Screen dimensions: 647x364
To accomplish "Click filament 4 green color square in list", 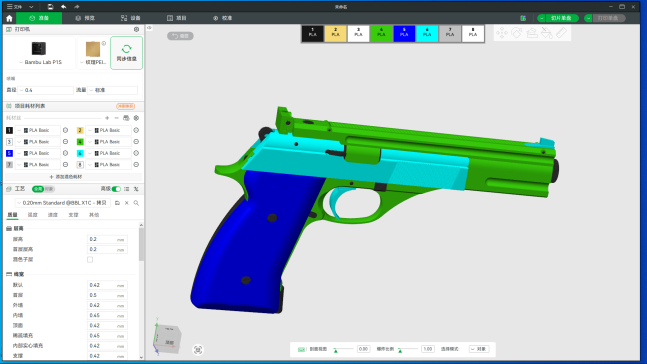I will click(80, 142).
